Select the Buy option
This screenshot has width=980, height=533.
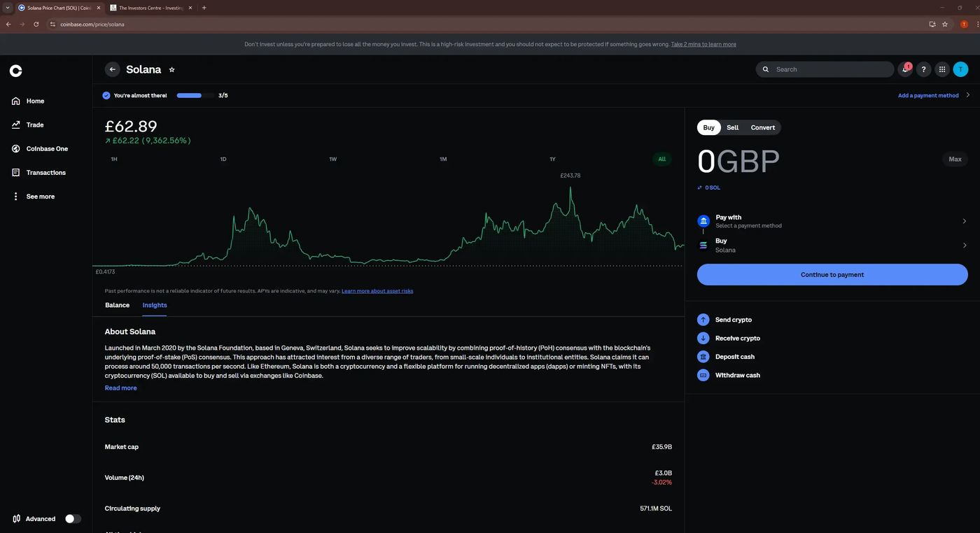click(x=709, y=127)
